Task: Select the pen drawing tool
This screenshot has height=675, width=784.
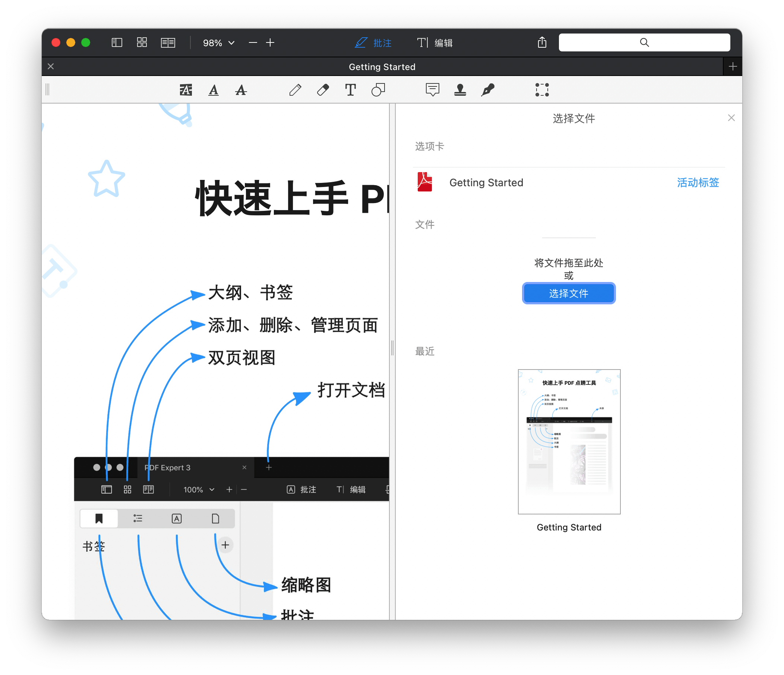Action: 295,90
